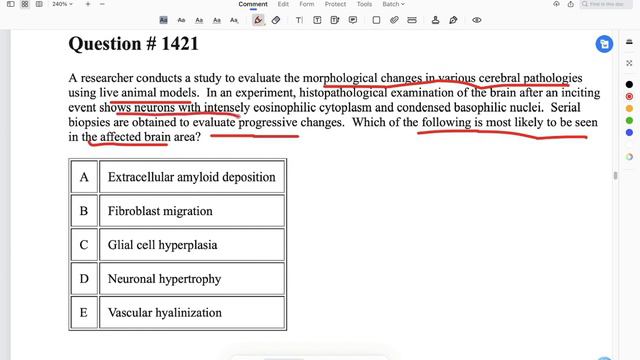Click the 'Question # 1421' heading
The height and width of the screenshot is (360, 640).
[133, 44]
